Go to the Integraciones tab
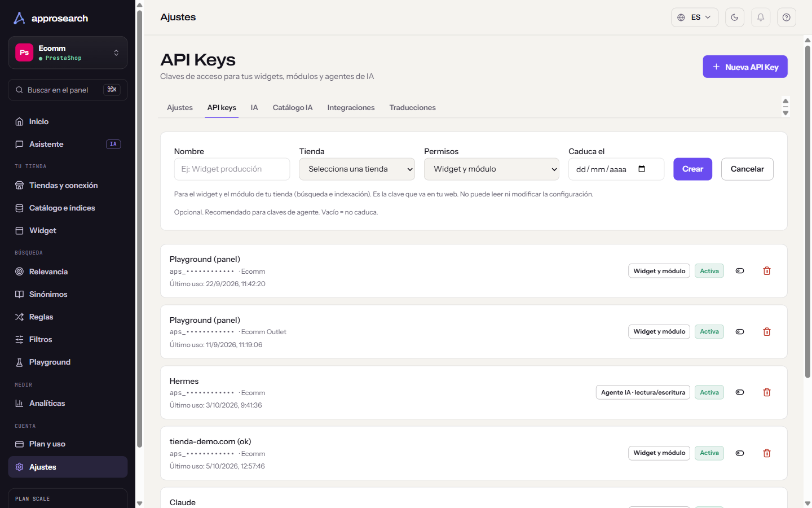This screenshot has width=812, height=508. click(351, 108)
